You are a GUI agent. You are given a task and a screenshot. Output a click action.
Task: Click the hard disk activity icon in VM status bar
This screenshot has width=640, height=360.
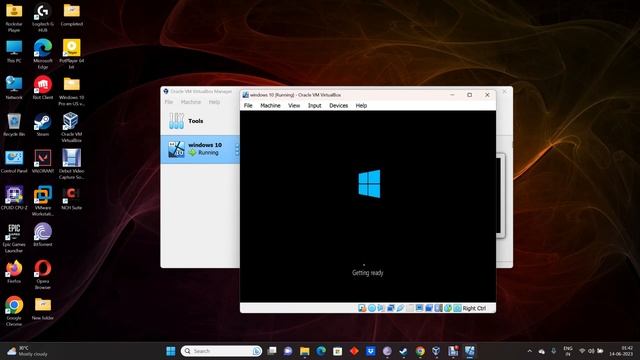tap(362, 308)
